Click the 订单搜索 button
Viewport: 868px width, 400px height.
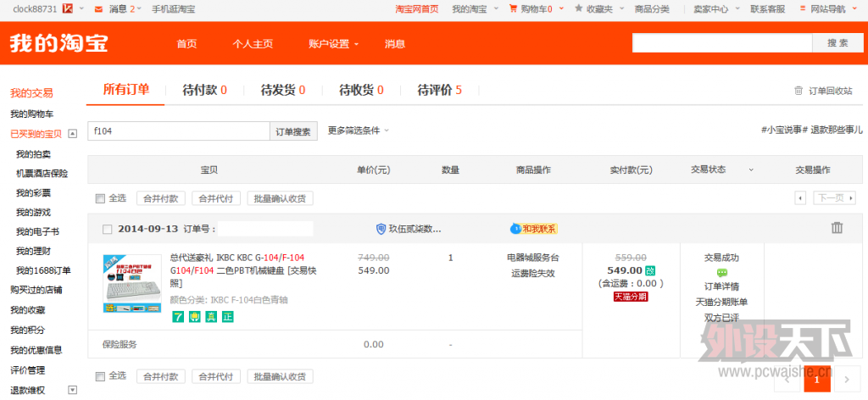click(x=293, y=131)
